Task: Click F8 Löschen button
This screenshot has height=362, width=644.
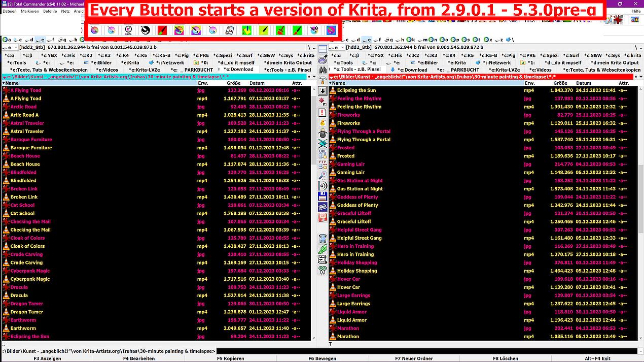Action: [x=506, y=358]
